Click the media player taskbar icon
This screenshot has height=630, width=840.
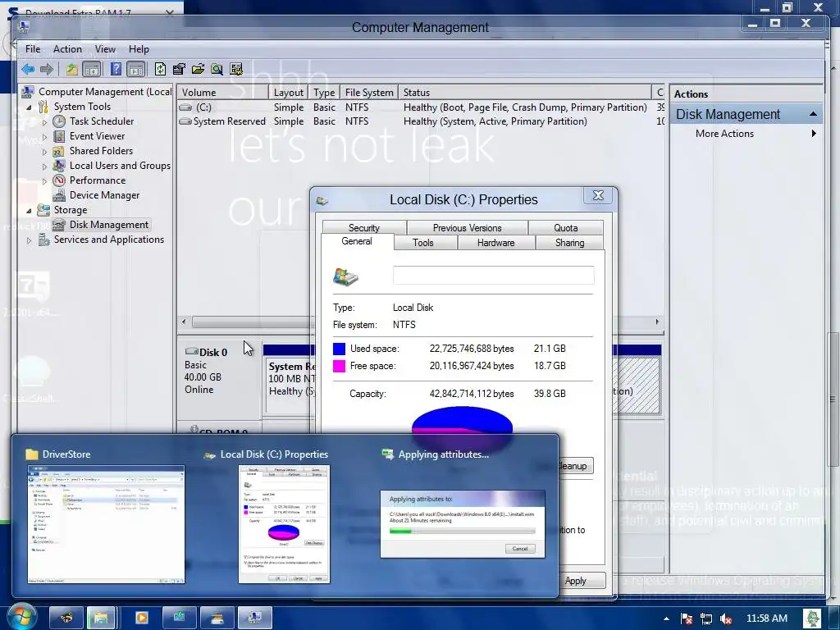tap(141, 619)
